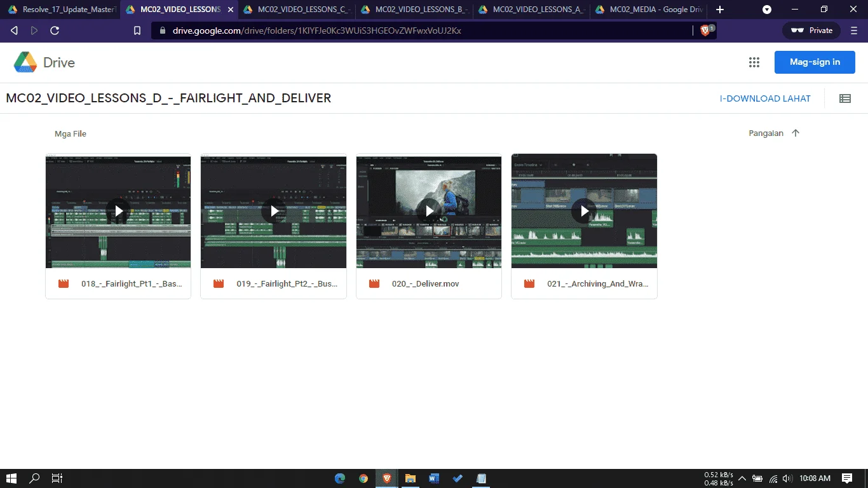Click the volume speaker icon
The height and width of the screenshot is (488, 868).
tap(788, 478)
